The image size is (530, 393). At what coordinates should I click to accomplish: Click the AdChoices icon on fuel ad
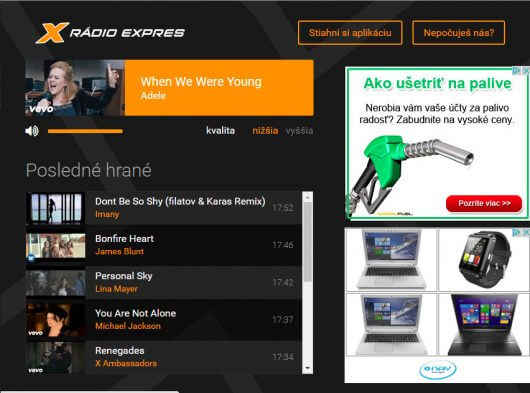(516, 71)
